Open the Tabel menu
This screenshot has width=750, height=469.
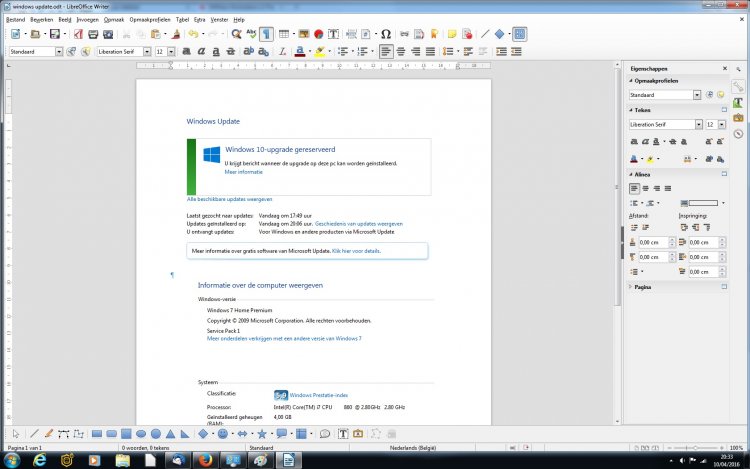(x=181, y=19)
